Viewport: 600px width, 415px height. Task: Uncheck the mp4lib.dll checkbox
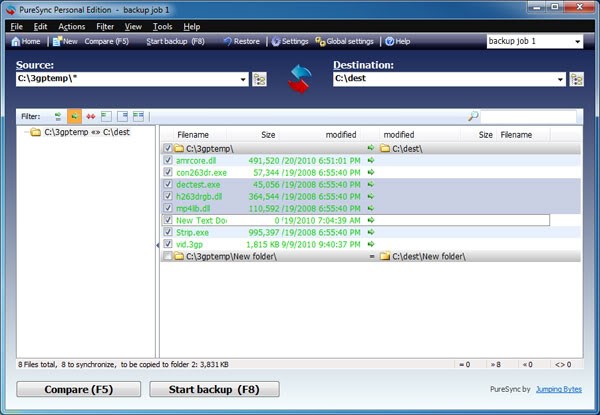pos(168,208)
